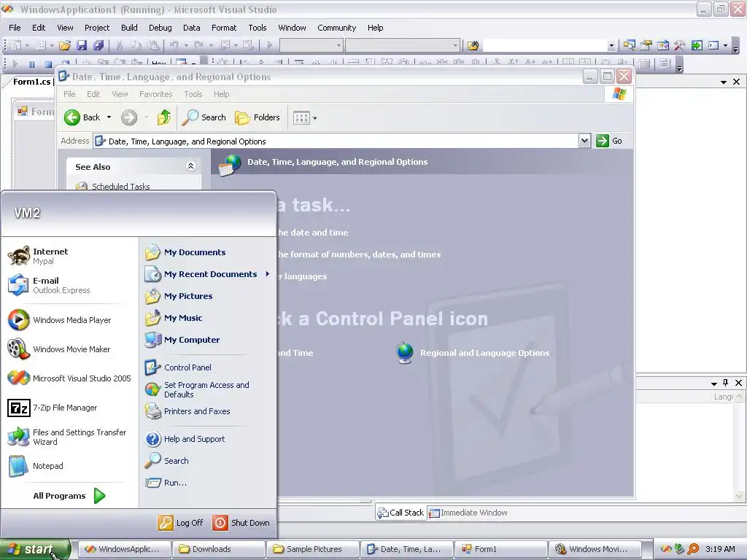The width and height of the screenshot is (747, 560).
Task: Open Regional and Language Options
Action: 473,353
